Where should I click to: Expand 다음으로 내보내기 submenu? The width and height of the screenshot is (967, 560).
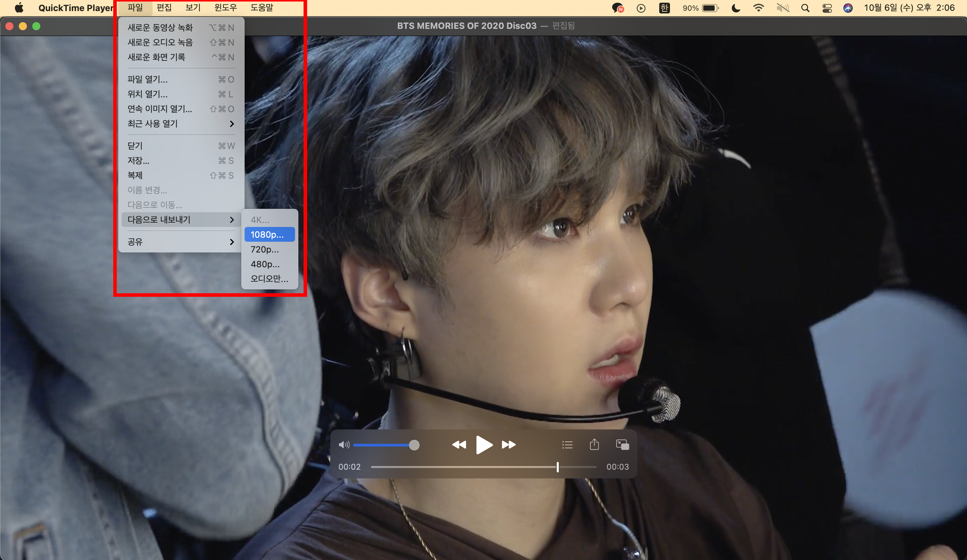[x=181, y=220]
